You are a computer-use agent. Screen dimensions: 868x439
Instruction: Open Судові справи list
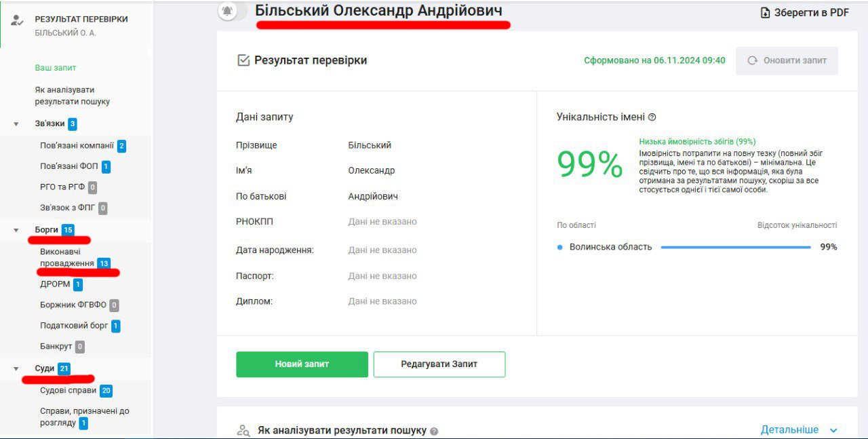[68, 390]
